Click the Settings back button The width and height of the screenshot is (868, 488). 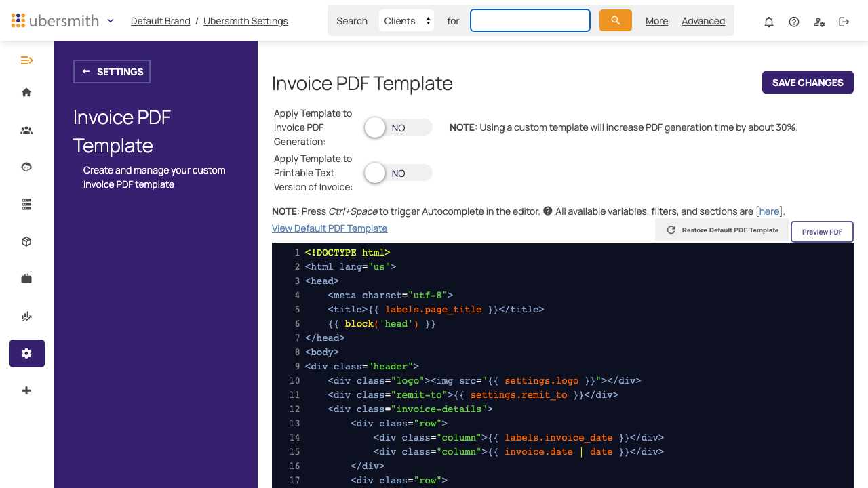(x=112, y=72)
